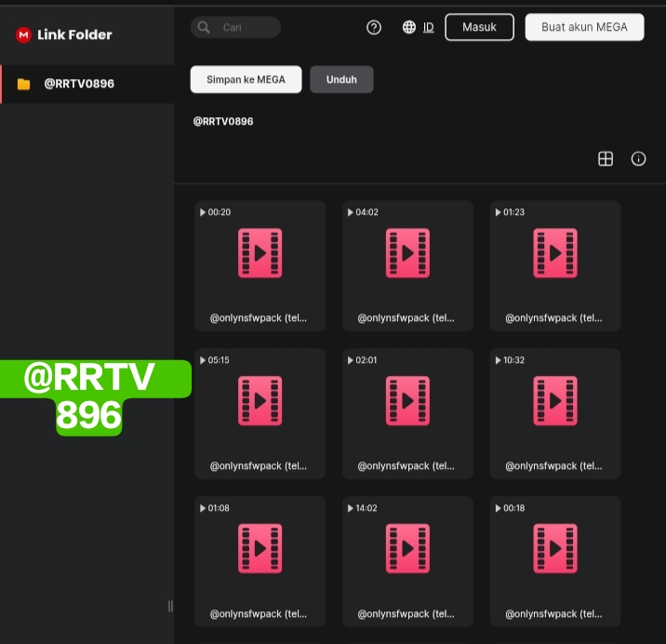Click the MEGA logo icon
This screenshot has height=644, width=666.
pos(23,34)
